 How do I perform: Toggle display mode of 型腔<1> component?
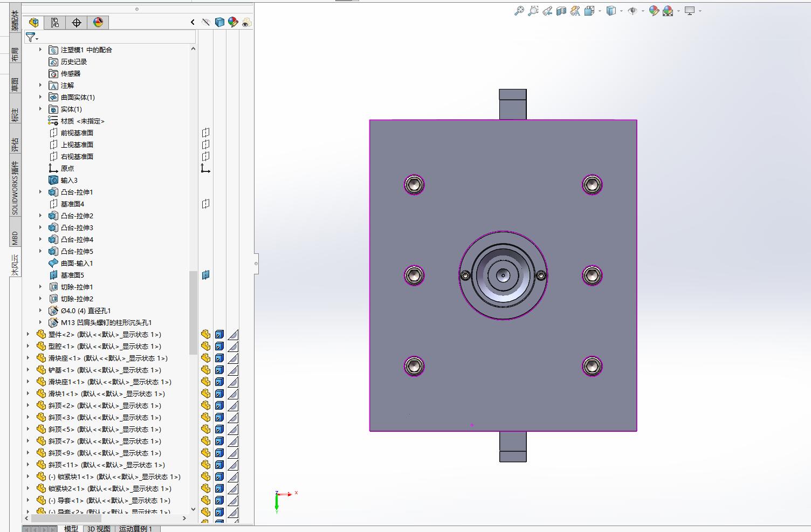(x=219, y=346)
